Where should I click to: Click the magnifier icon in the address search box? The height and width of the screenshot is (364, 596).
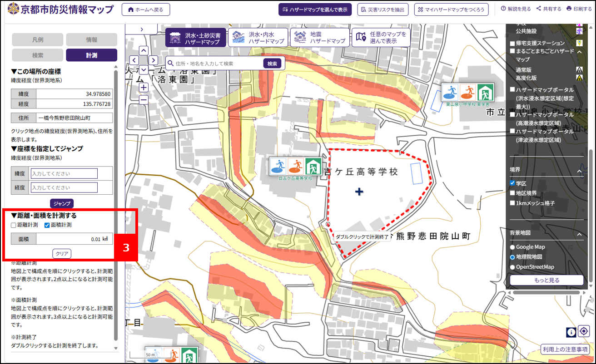tap(170, 64)
